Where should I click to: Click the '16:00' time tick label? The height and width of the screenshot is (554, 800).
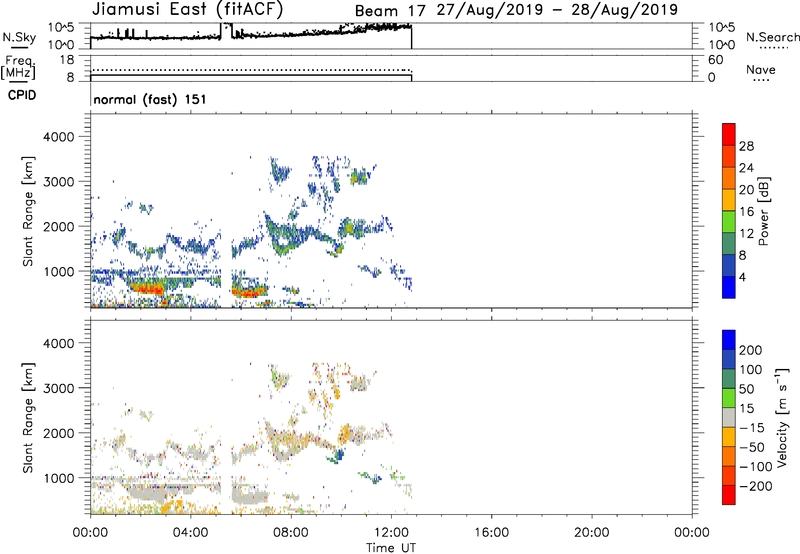(491, 533)
